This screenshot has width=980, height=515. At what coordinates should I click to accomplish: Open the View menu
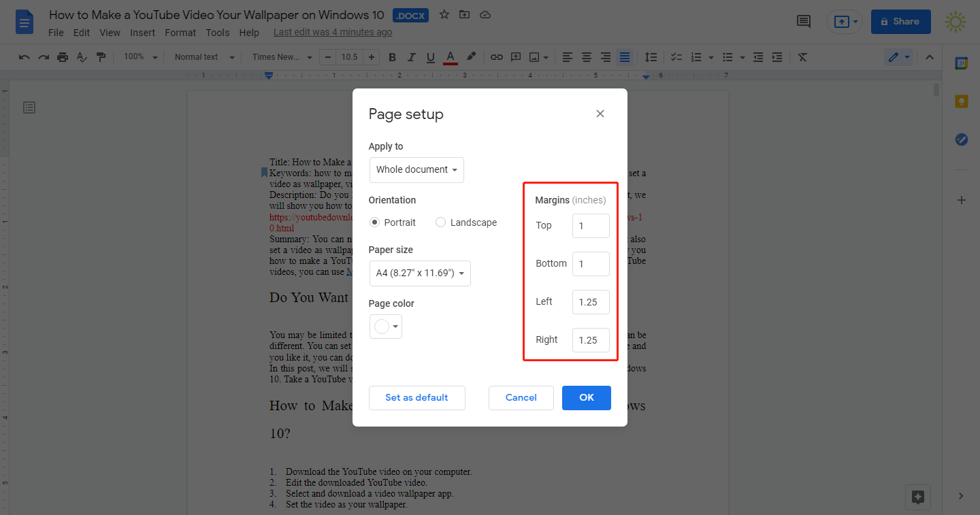[x=110, y=33]
